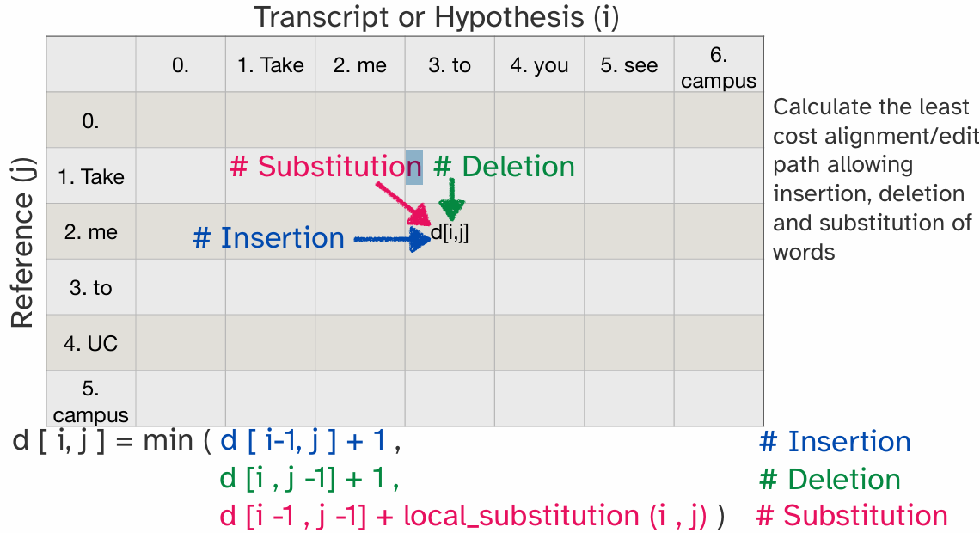Click the '4. UC' row header
The height and width of the screenshot is (533, 980).
(x=90, y=343)
